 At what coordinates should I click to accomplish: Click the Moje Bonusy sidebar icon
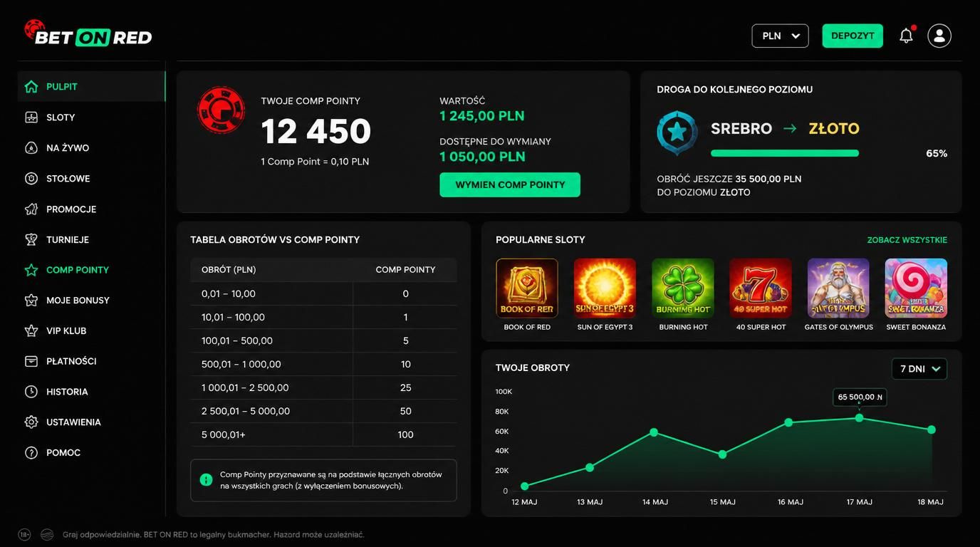point(31,301)
